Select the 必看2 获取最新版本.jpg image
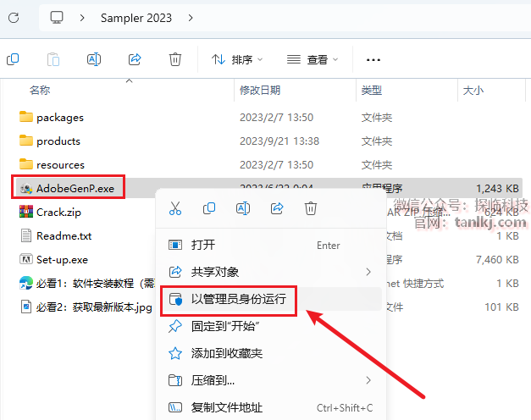 94,307
